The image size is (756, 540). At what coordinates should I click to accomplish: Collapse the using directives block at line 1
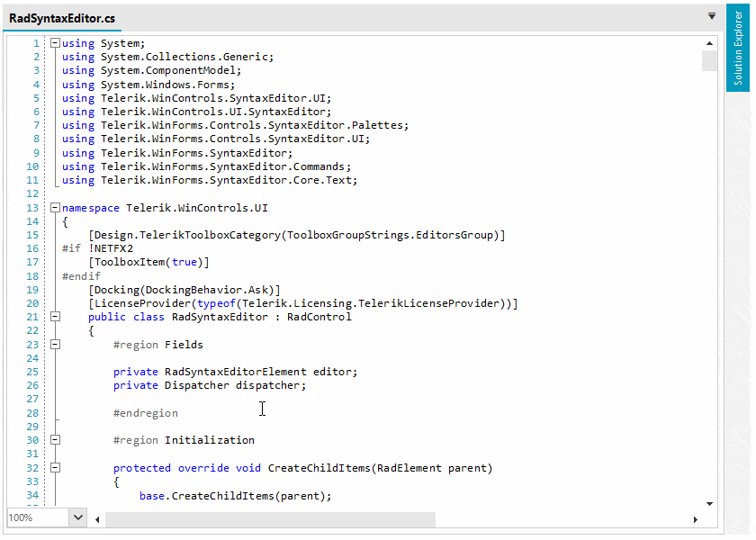pyautogui.click(x=55, y=43)
